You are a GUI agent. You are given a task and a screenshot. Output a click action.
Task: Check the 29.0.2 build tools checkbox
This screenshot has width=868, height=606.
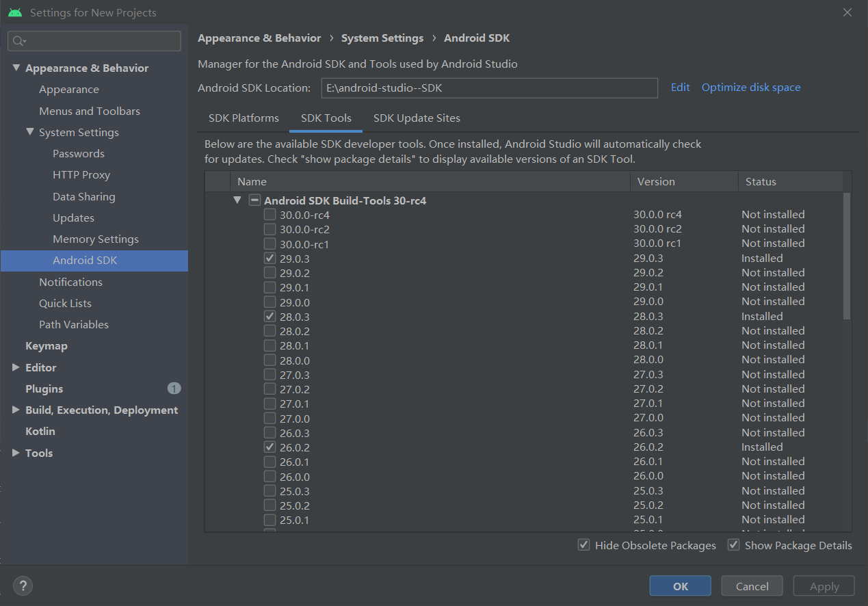tap(269, 273)
